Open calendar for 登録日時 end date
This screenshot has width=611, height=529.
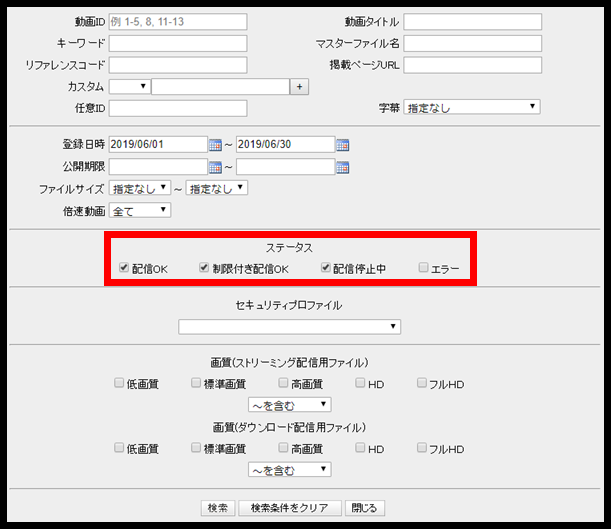pos(343,145)
